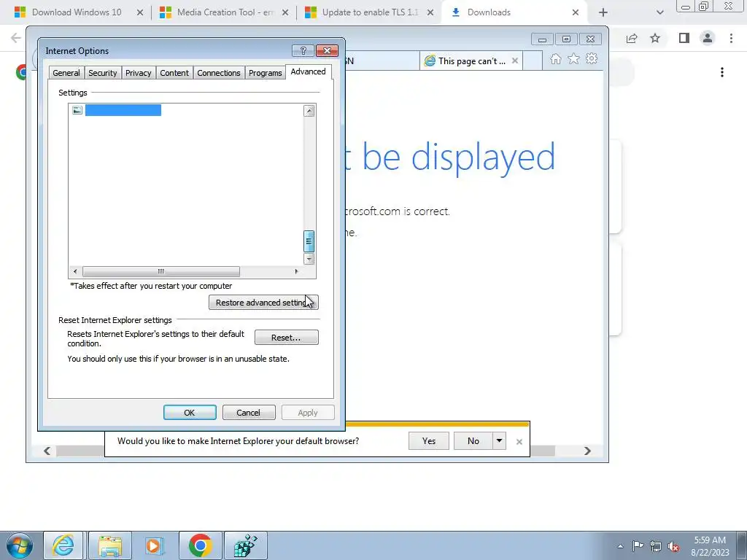Show hidden tray icons arrow
Viewport: 747px width, 560px height.
tap(620, 546)
